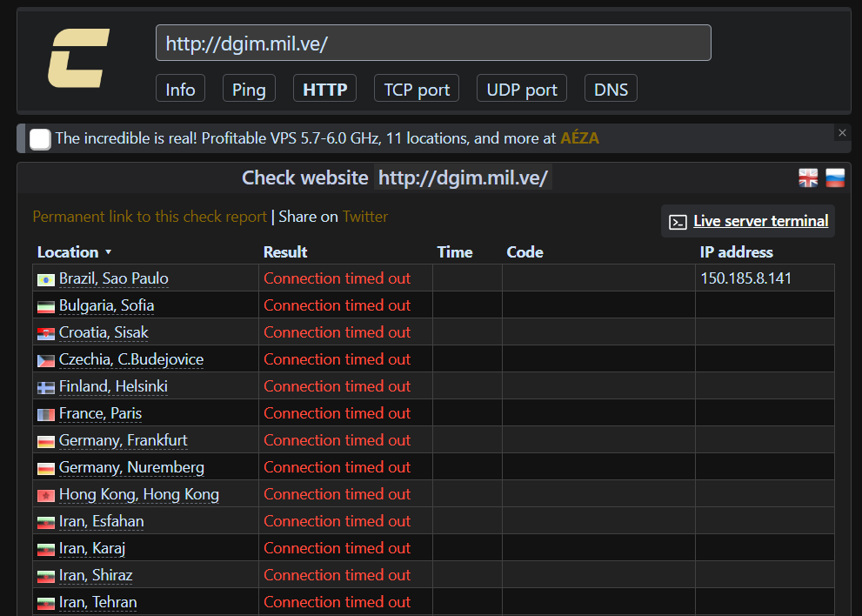Click Hong Kong's Connection timed out result

[x=337, y=494]
